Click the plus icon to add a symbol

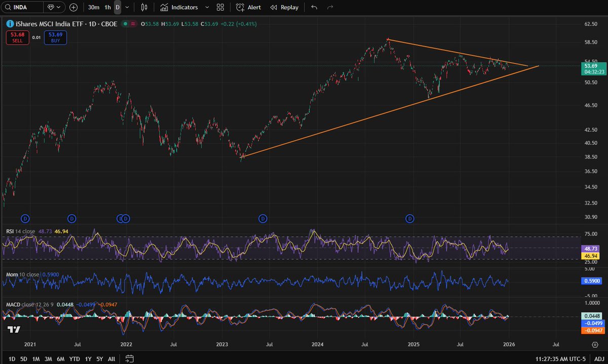(74, 7)
